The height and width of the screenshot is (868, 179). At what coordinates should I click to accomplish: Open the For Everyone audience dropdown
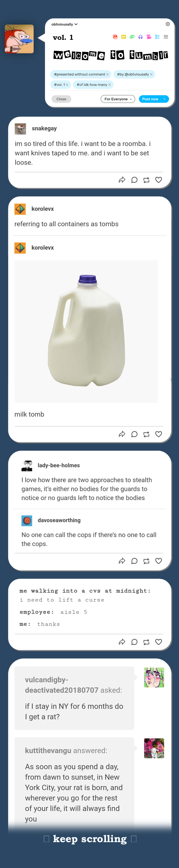click(x=118, y=99)
